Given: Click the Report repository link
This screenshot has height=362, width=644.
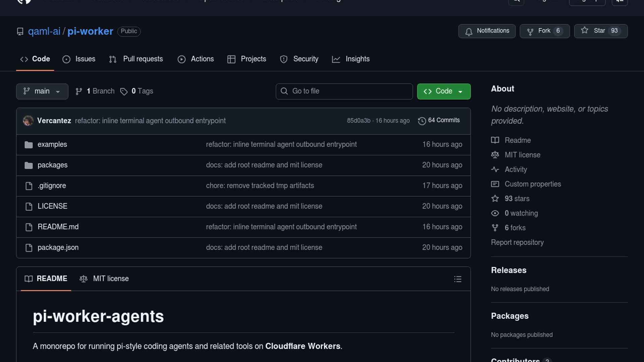Looking at the screenshot, I should pyautogui.click(x=517, y=242).
